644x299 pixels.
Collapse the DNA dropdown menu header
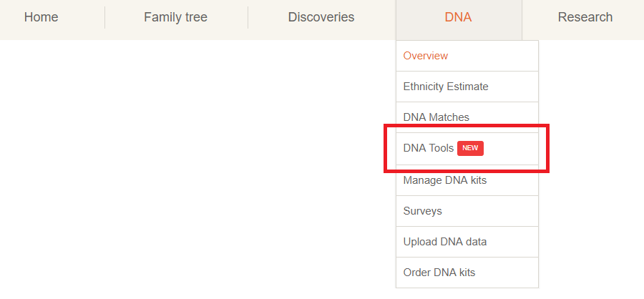(x=459, y=17)
